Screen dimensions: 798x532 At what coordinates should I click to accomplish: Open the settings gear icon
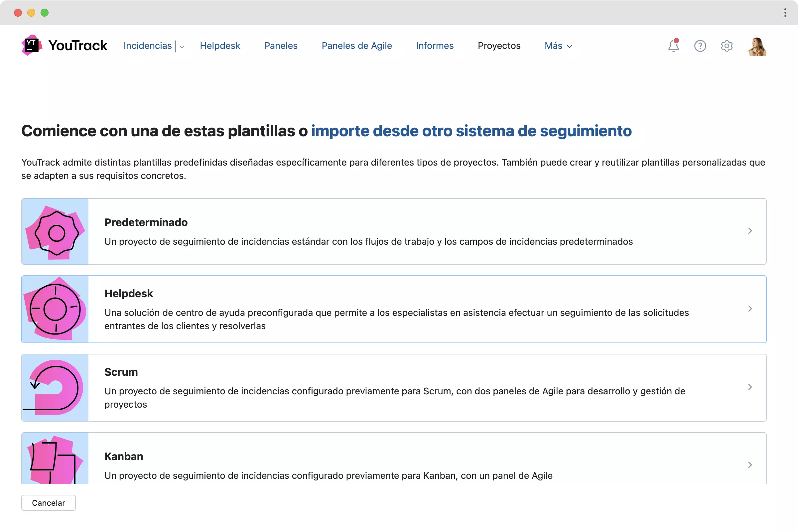727,46
